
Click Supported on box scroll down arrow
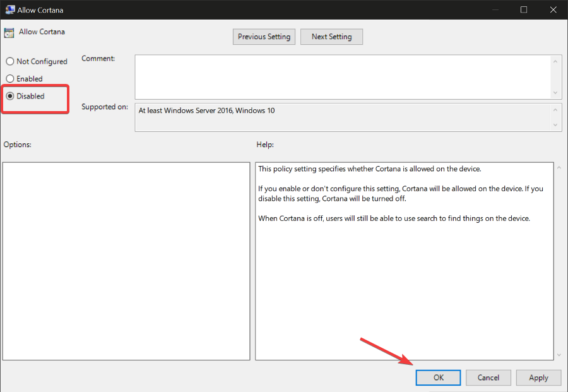555,125
